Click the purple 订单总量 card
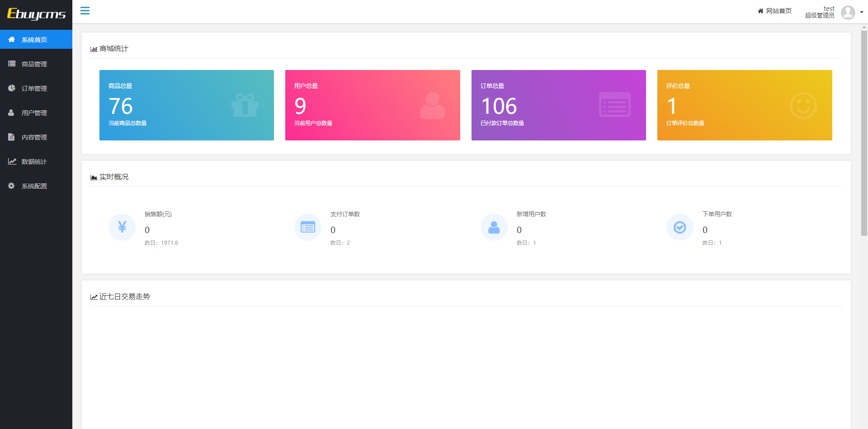This screenshot has height=429, width=868. 558,105
